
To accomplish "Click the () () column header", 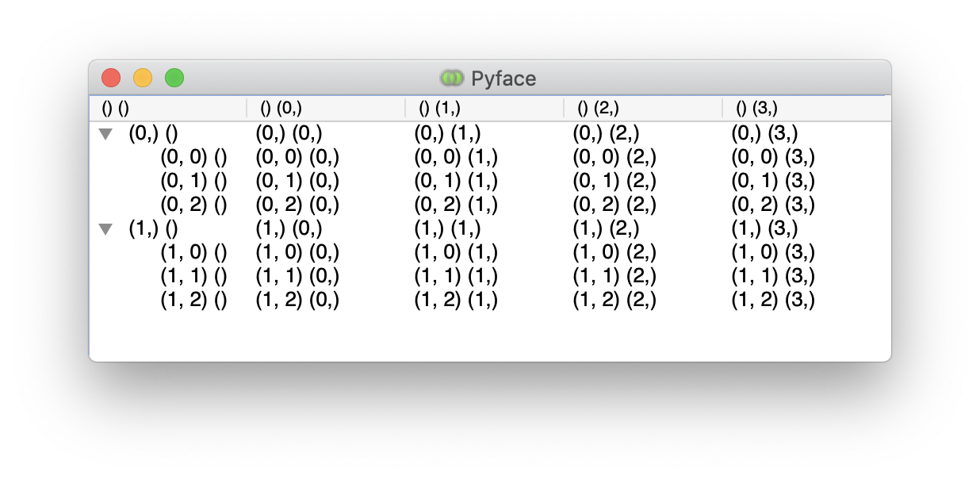I will (167, 108).
